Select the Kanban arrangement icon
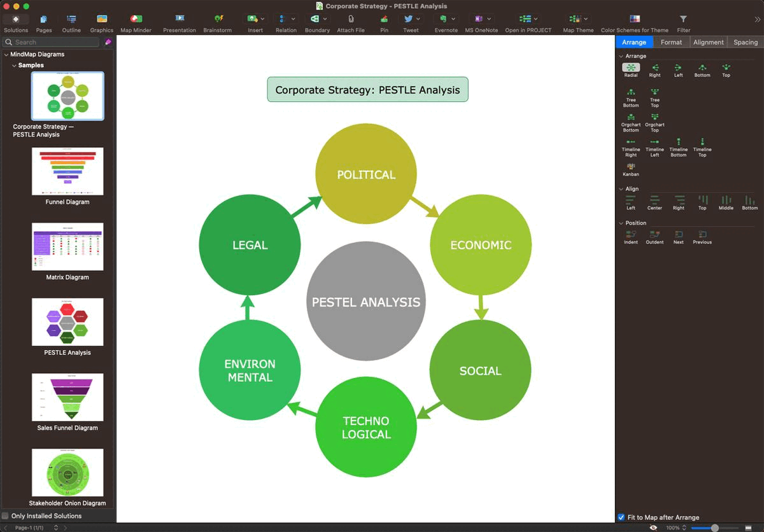This screenshot has width=764, height=532. coord(630,166)
